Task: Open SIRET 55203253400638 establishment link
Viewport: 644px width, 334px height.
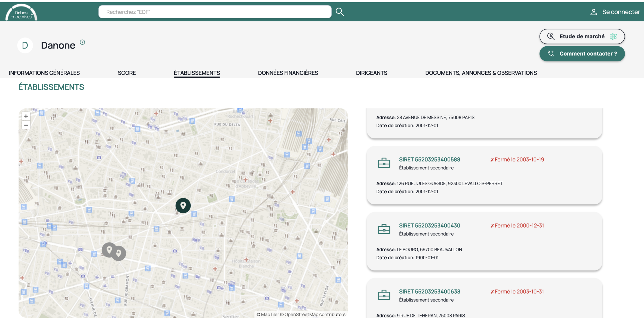Action: pos(429,291)
